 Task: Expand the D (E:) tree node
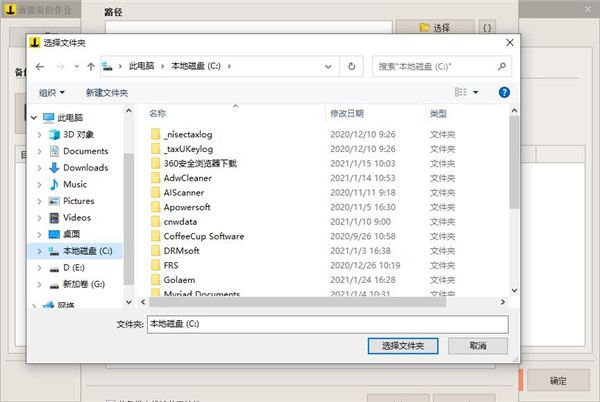(x=39, y=268)
